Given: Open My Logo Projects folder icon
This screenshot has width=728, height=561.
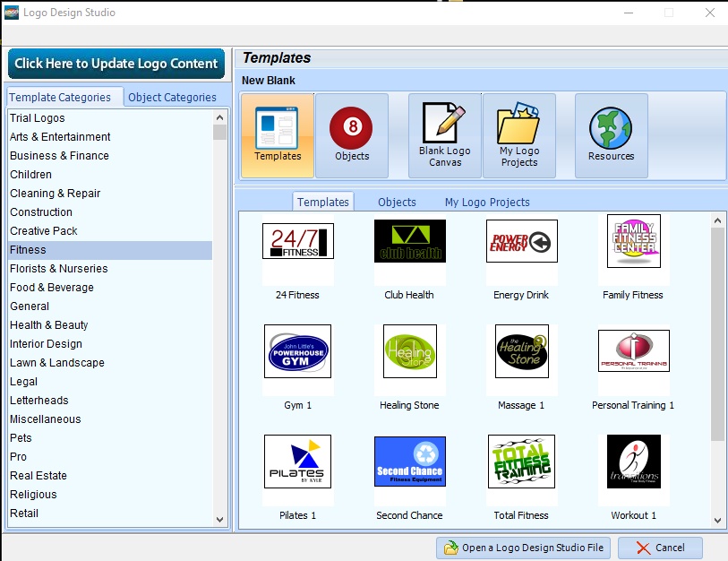Looking at the screenshot, I should click(518, 135).
